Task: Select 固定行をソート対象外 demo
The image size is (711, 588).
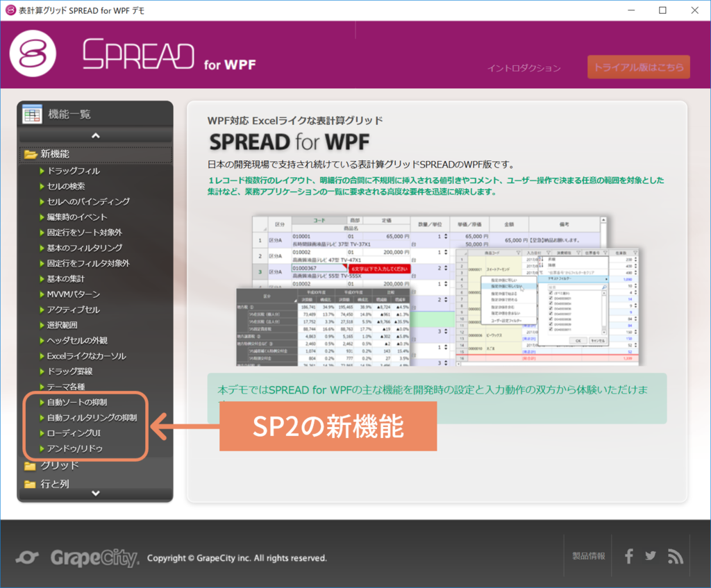Action: pyautogui.click(x=84, y=233)
